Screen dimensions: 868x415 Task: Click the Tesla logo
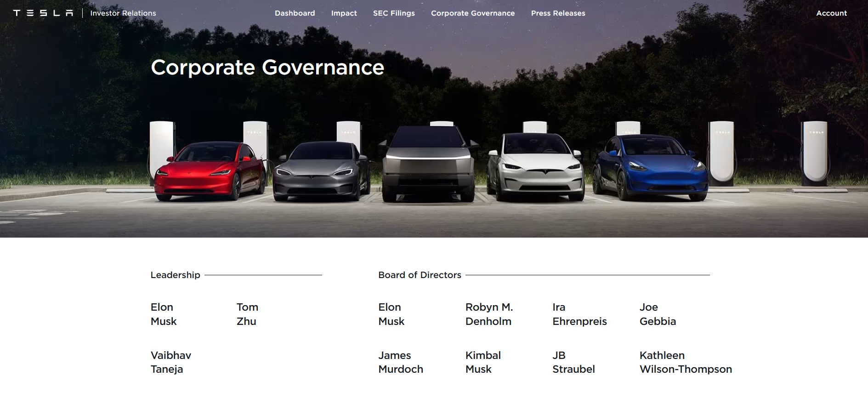point(43,13)
